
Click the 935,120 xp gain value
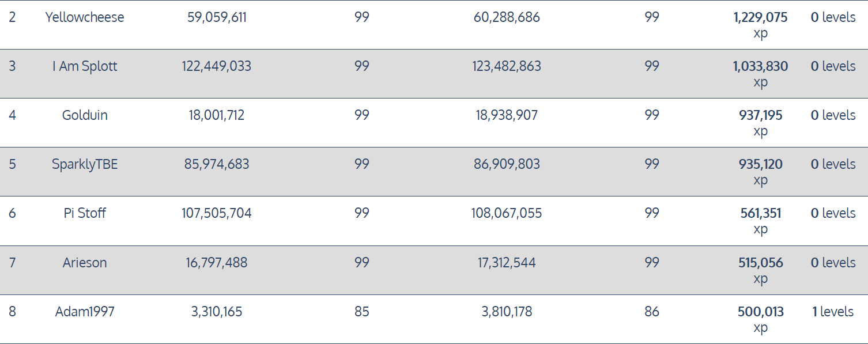click(x=761, y=172)
